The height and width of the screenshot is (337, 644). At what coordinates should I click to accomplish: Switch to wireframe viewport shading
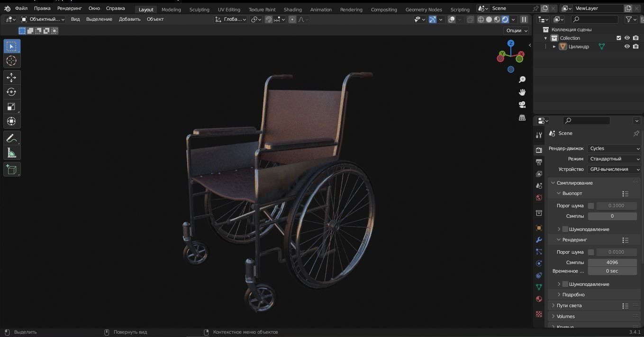coord(481,19)
